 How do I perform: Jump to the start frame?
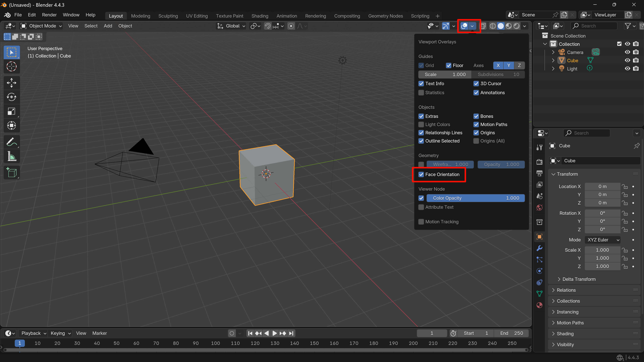(250, 333)
